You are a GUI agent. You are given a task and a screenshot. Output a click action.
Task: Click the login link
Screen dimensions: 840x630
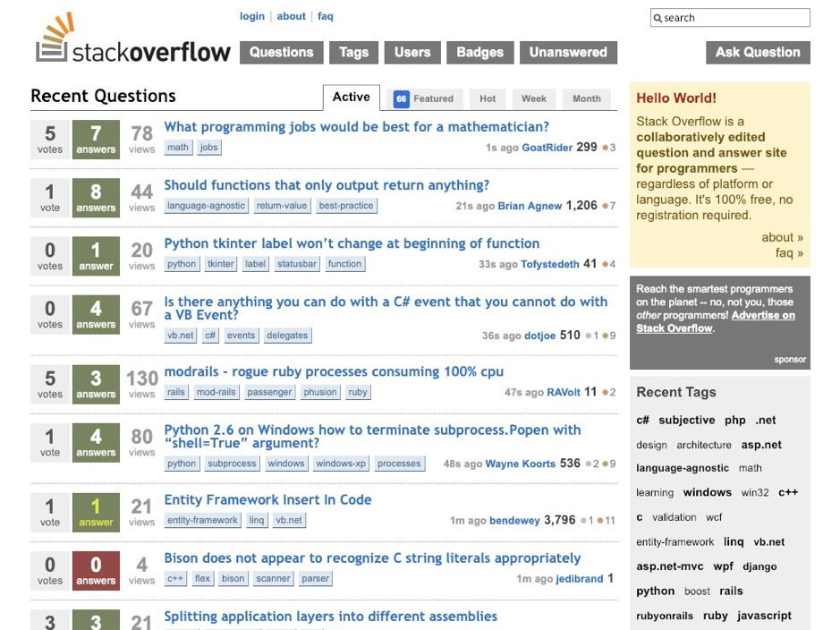click(251, 16)
